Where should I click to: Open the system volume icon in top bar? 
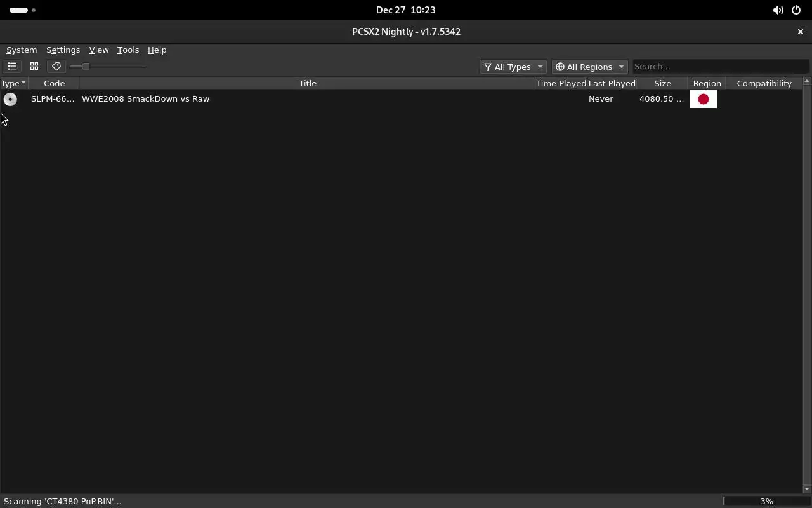click(x=778, y=10)
